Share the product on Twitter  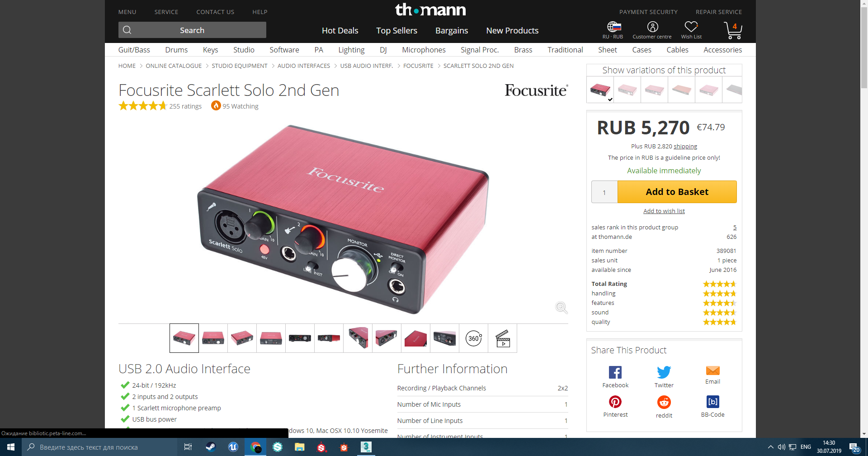coord(664,372)
